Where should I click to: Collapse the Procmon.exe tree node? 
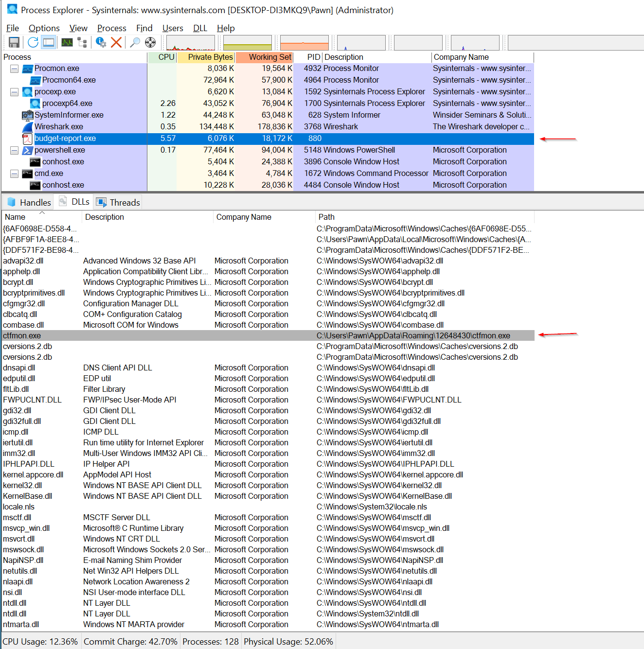point(14,69)
